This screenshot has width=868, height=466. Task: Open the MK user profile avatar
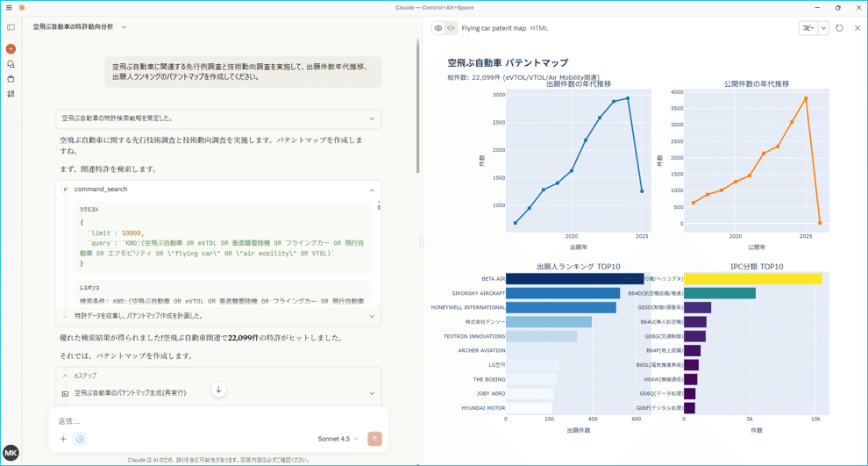pos(11,453)
